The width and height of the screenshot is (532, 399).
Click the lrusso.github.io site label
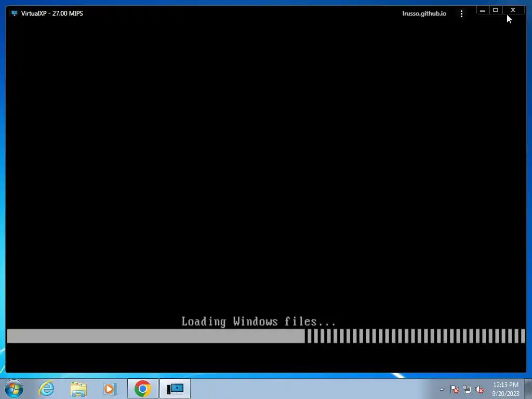424,14
